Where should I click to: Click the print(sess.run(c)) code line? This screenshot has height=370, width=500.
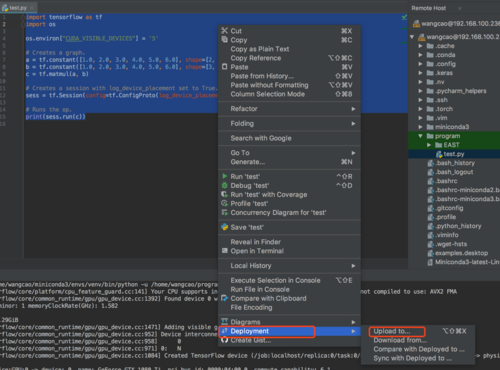pyautogui.click(x=55, y=117)
